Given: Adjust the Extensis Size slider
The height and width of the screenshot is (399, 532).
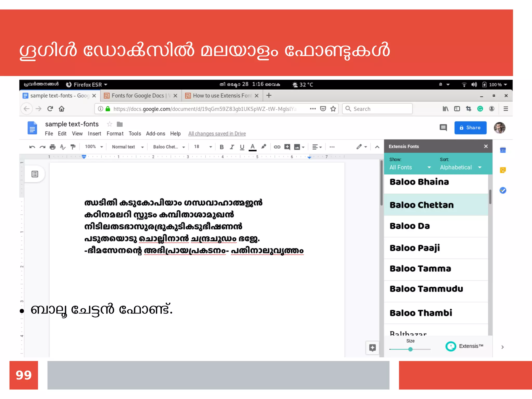Looking at the screenshot, I should click(410, 349).
